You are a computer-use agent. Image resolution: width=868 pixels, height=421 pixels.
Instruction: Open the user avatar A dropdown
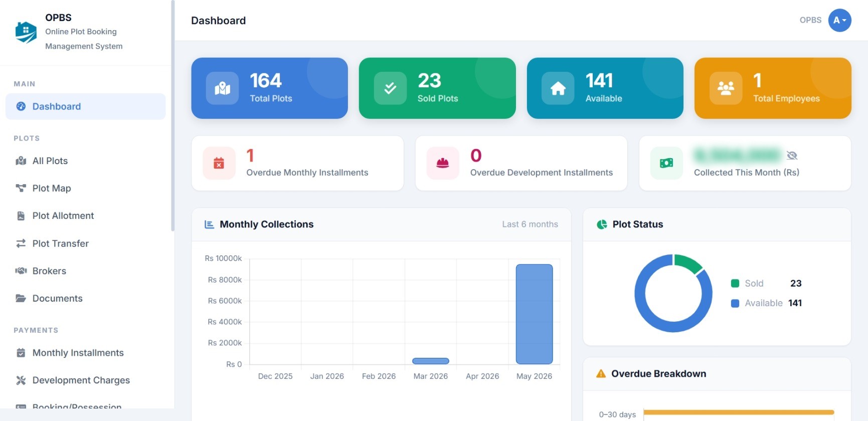tap(839, 20)
